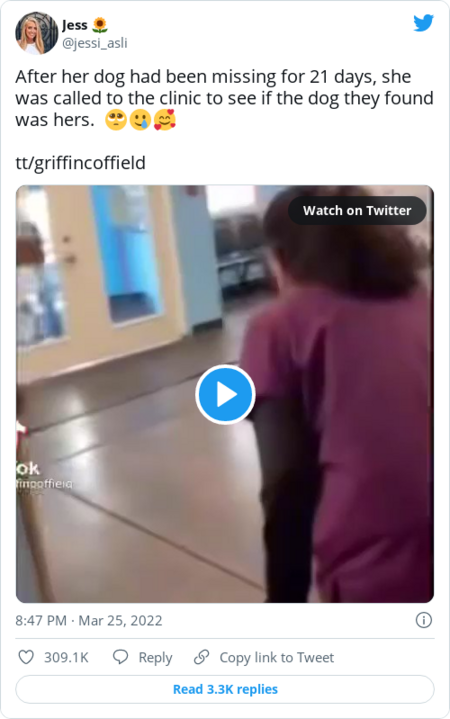
Task: Click the tweet text about missing dog
Action: point(224,98)
